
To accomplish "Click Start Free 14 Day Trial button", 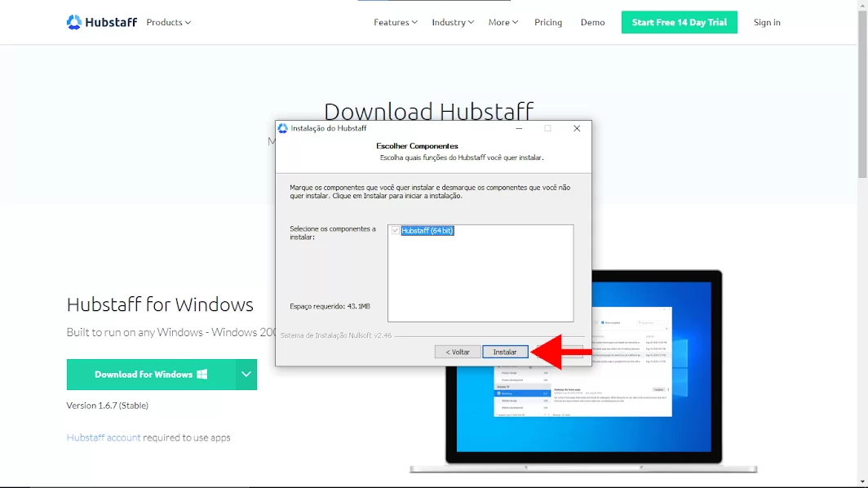I will tap(680, 22).
